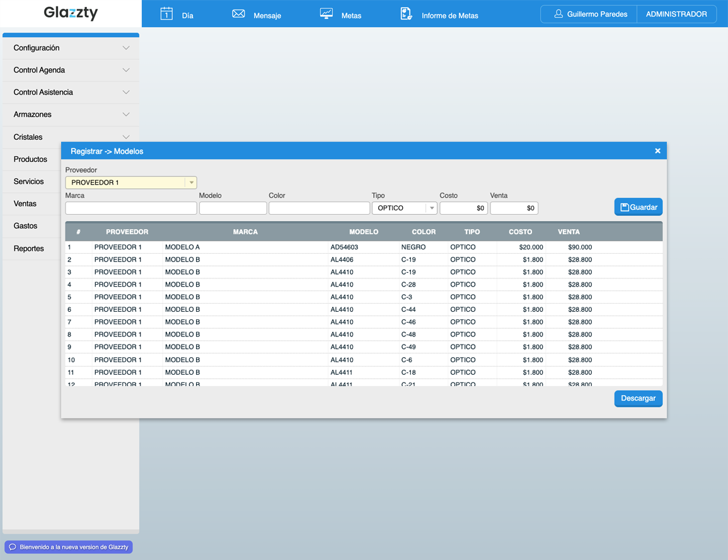Open the chat bubble welcoming to new Glazzty

[68, 547]
